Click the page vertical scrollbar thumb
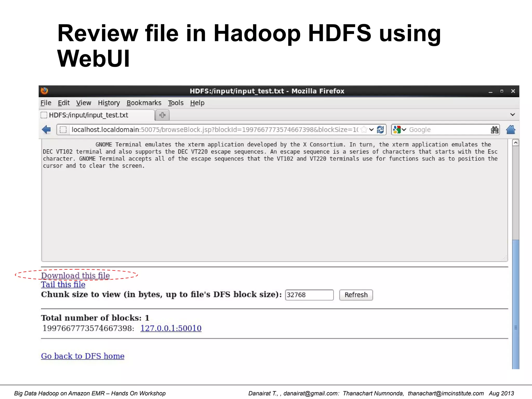The image size is (532, 399). [x=515, y=304]
